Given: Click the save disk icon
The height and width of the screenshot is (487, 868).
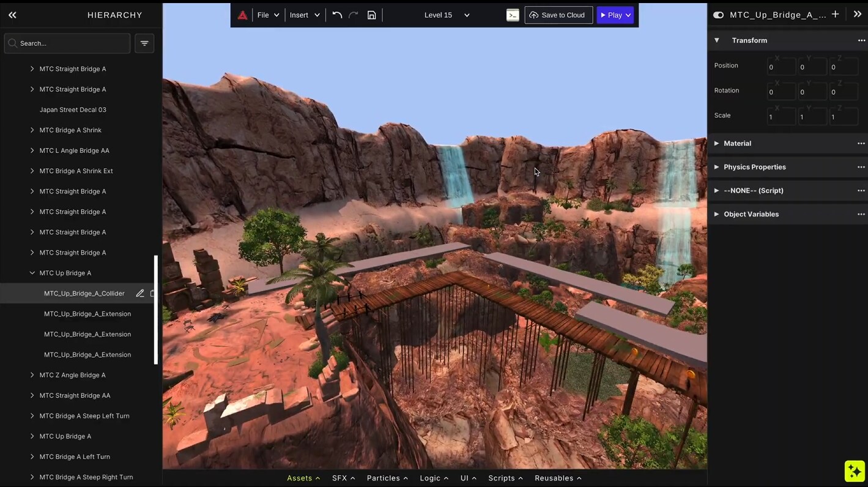Looking at the screenshot, I should point(371,15).
